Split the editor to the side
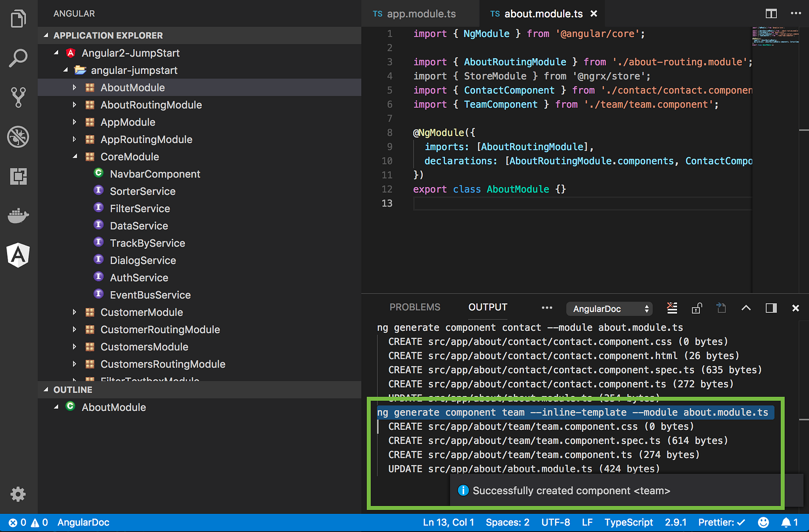 click(771, 14)
